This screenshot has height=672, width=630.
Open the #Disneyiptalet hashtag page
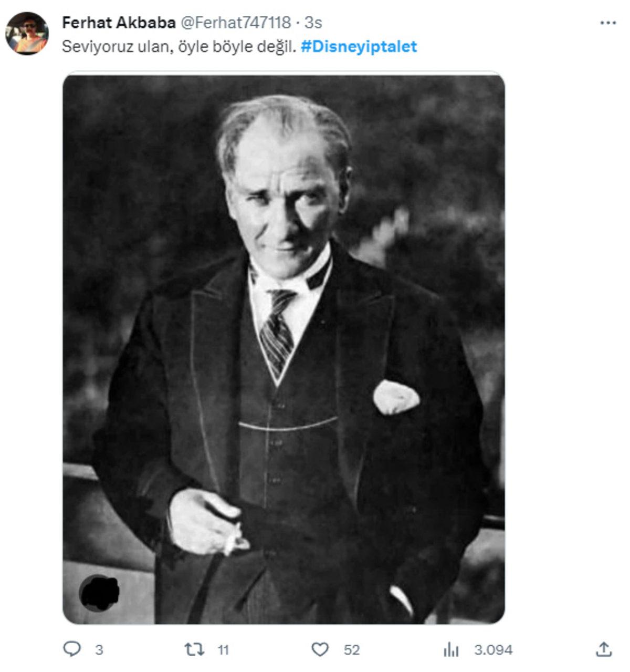tap(360, 47)
